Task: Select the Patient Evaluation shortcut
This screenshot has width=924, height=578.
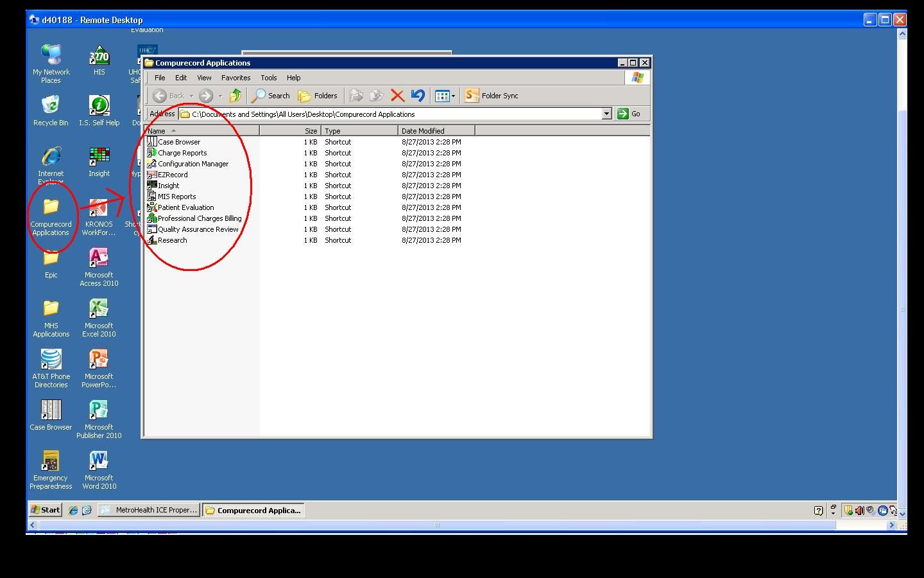Action: point(185,207)
